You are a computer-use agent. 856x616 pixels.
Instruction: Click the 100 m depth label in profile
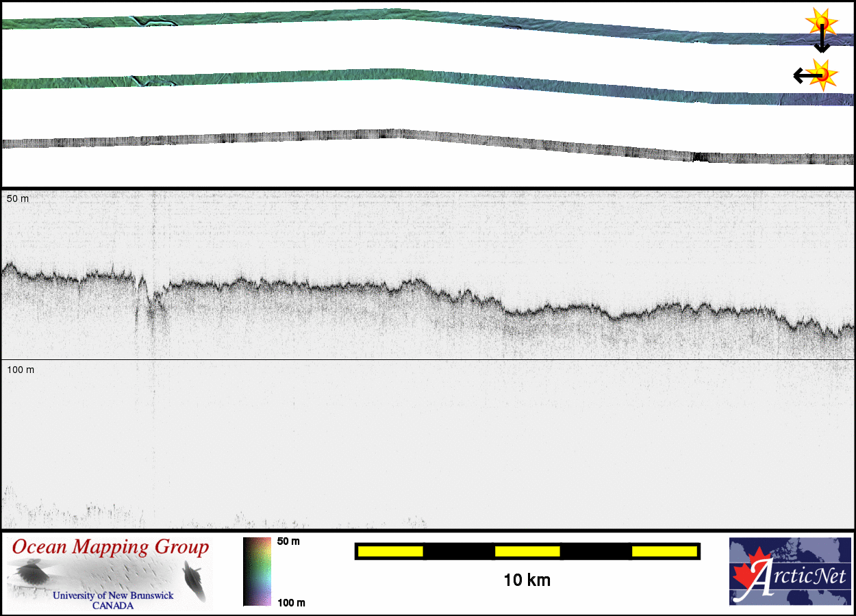coord(21,370)
